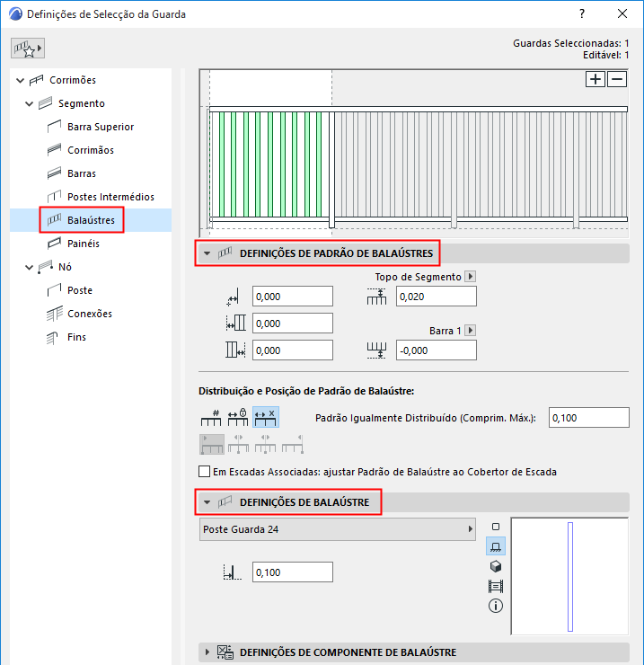Close the Guarda settings dialog
Image resolution: width=644 pixels, height=665 pixels.
click(x=622, y=14)
